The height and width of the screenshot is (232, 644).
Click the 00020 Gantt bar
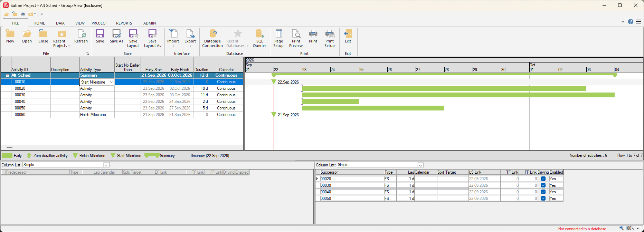pyautogui.click(x=444, y=88)
